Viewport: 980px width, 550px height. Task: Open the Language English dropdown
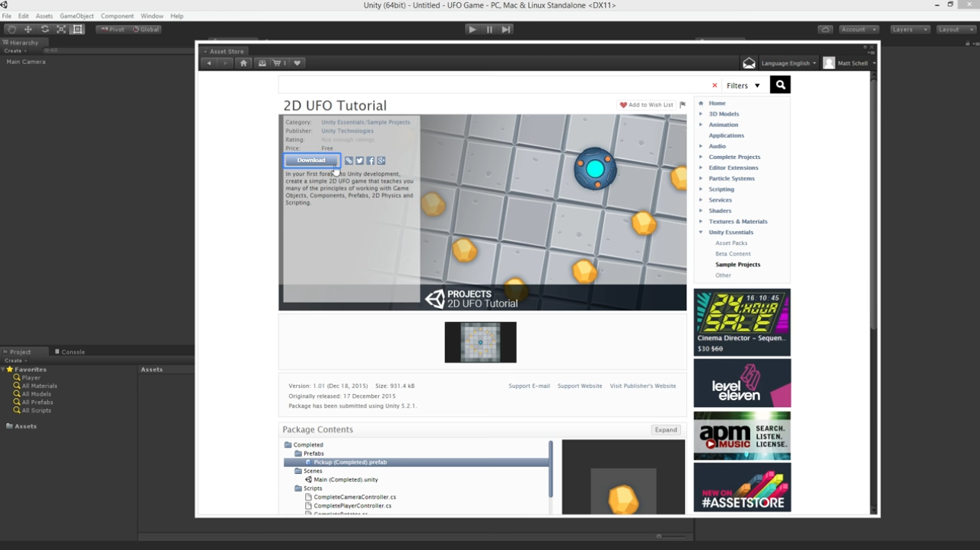pyautogui.click(x=788, y=63)
